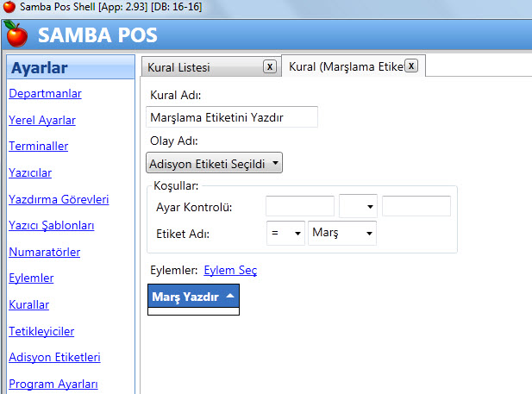Open the Olay Adı dropdown

coord(215,162)
